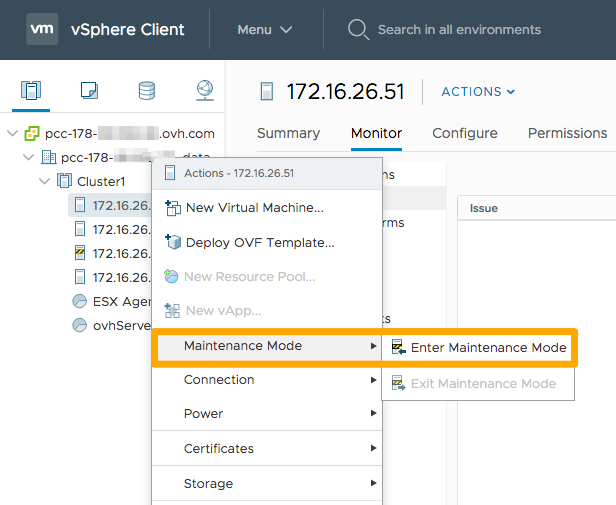Click the New Virtual Machine icon

pyautogui.click(x=171, y=208)
